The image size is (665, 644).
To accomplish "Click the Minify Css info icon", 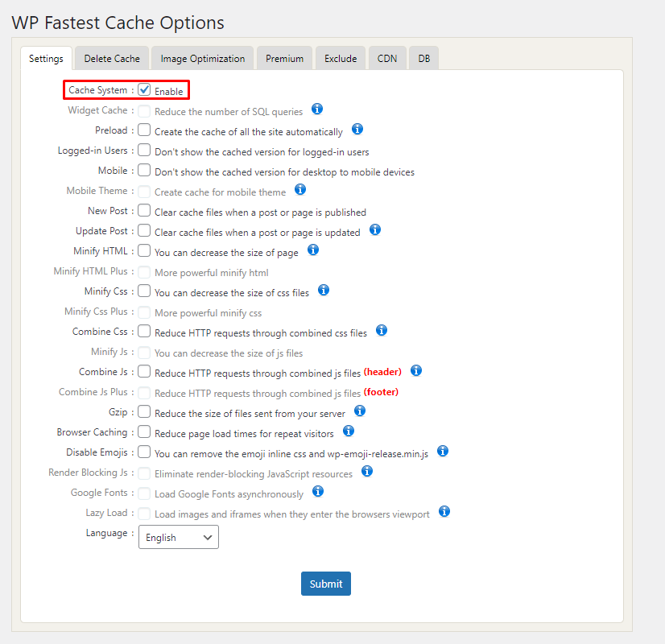I will coord(323,290).
